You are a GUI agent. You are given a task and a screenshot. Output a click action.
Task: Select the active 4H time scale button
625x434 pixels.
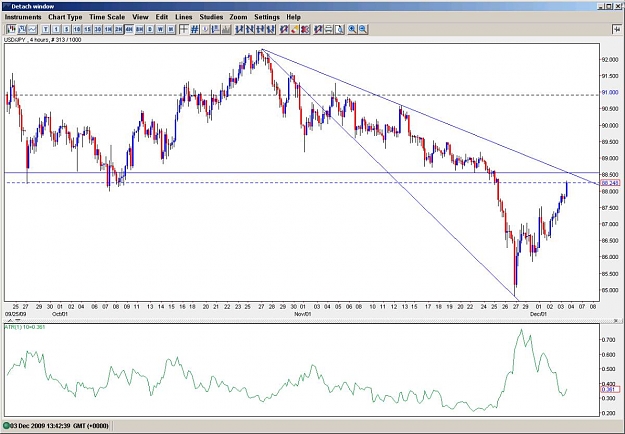click(x=129, y=29)
